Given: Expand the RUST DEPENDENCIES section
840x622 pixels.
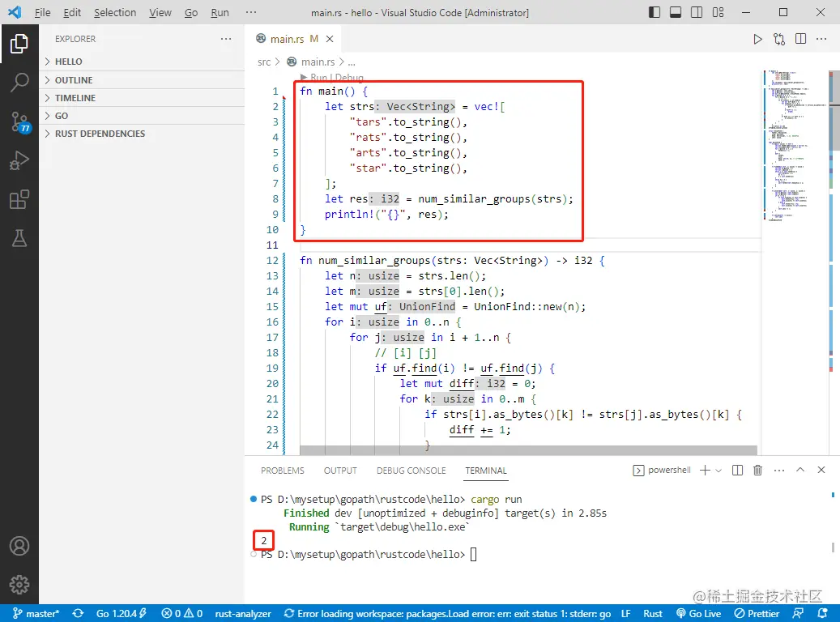Looking at the screenshot, I should pos(142,134).
